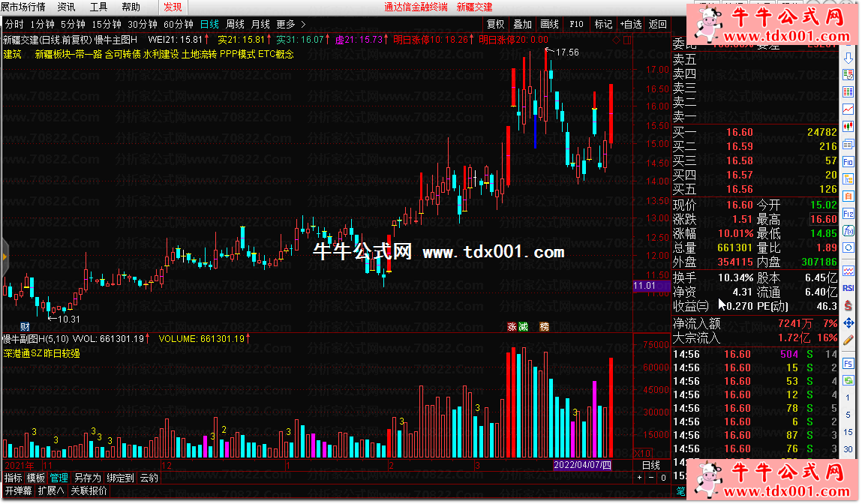Select the 60分钟 period tab
The width and height of the screenshot is (862, 504).
click(179, 24)
